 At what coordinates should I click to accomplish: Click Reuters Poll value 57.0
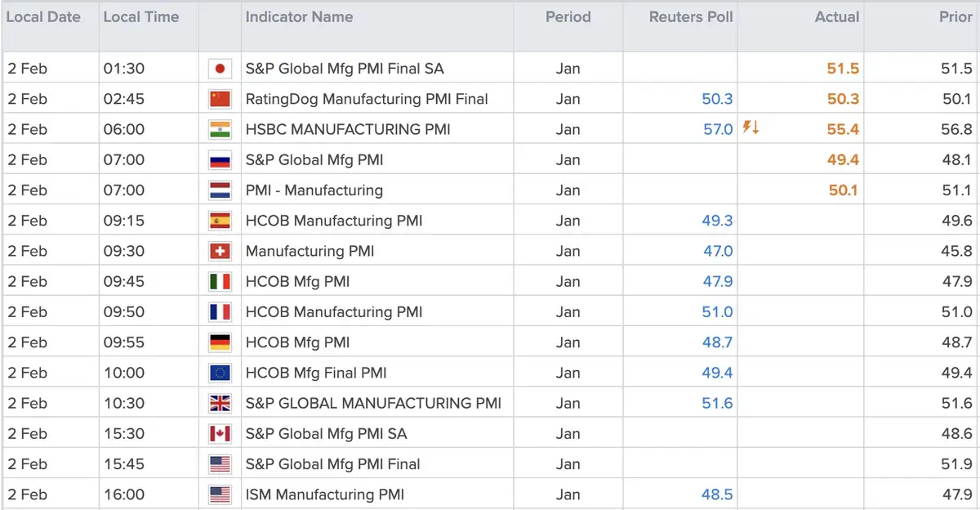coord(718,129)
